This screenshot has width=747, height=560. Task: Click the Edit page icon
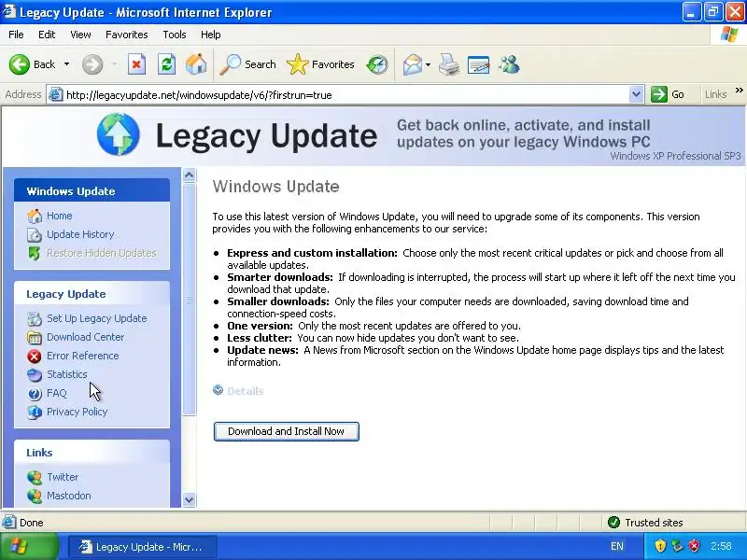point(479,64)
